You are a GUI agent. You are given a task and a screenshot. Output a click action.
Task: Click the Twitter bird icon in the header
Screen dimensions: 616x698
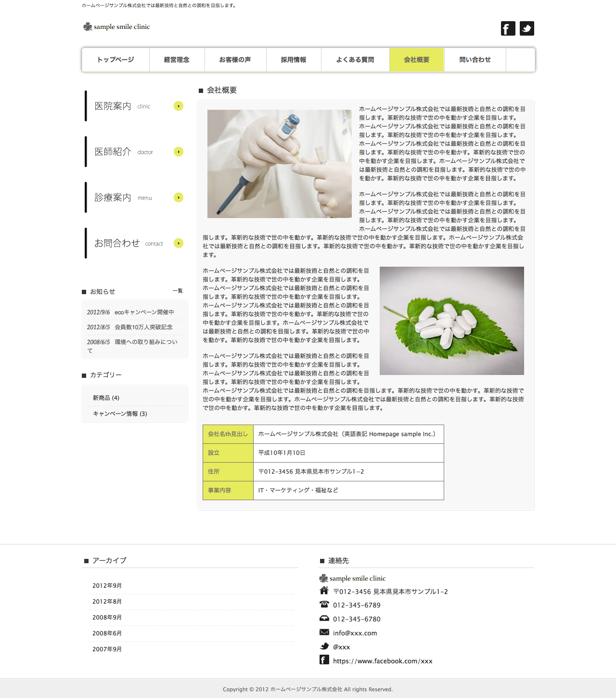pyautogui.click(x=526, y=28)
